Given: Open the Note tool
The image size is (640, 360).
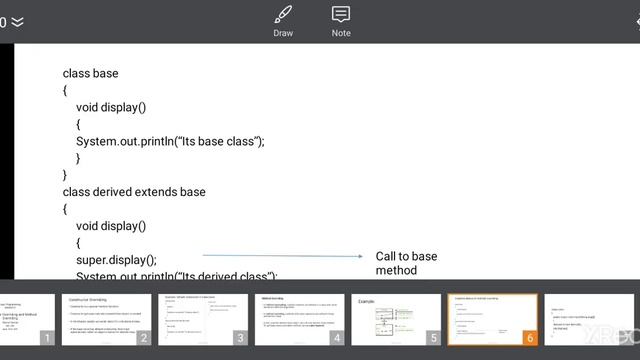Looking at the screenshot, I should click(341, 21).
